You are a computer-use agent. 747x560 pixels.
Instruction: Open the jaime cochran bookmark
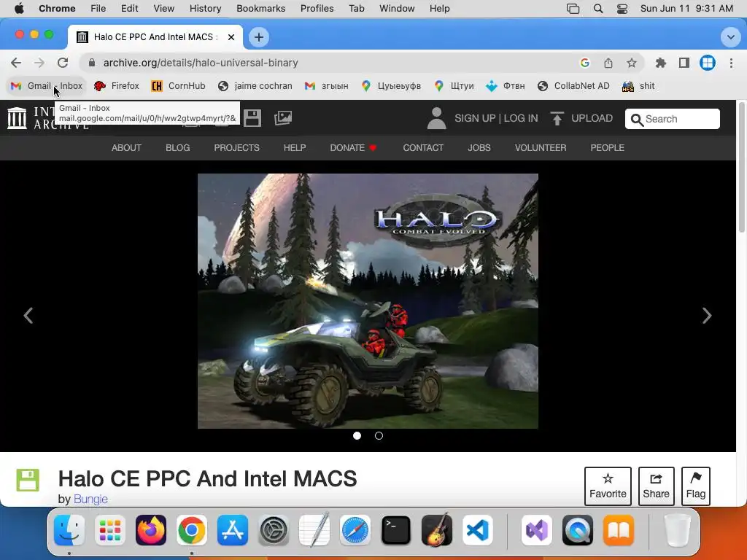click(x=255, y=86)
